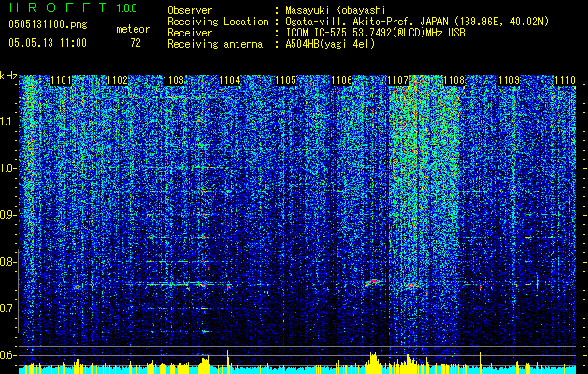The width and height of the screenshot is (588, 374).
Task: Click the 1108 time marker
Action: [453, 80]
